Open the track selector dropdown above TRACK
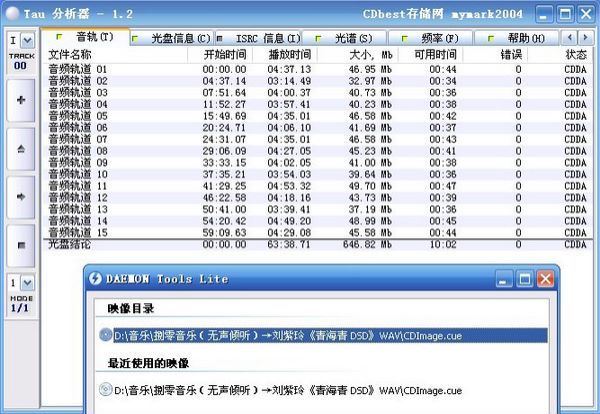The height and width of the screenshot is (414, 600). [x=28, y=41]
